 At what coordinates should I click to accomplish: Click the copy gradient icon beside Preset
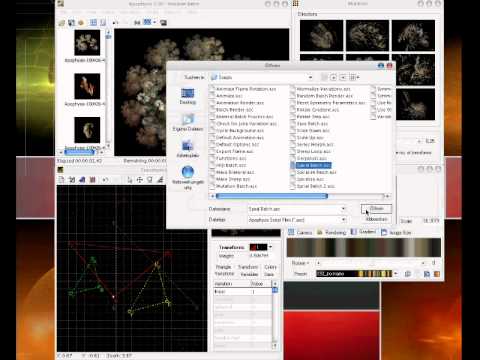[x=408, y=274]
